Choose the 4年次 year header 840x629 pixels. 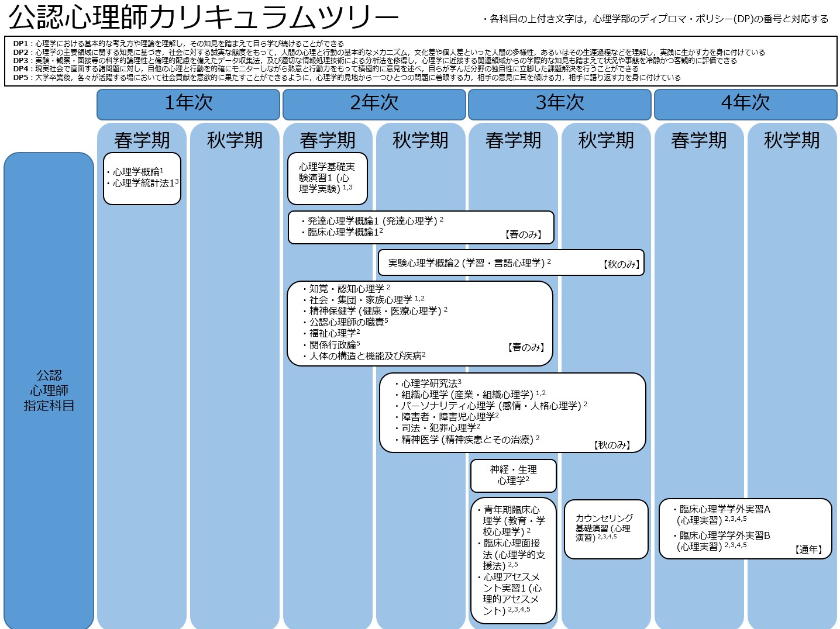click(x=745, y=103)
